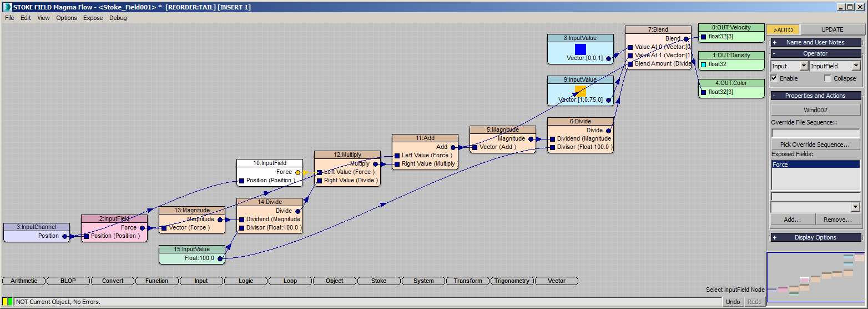Collapse the Properties and Actions rollout
Screen dimensions: 868x309
816,96
